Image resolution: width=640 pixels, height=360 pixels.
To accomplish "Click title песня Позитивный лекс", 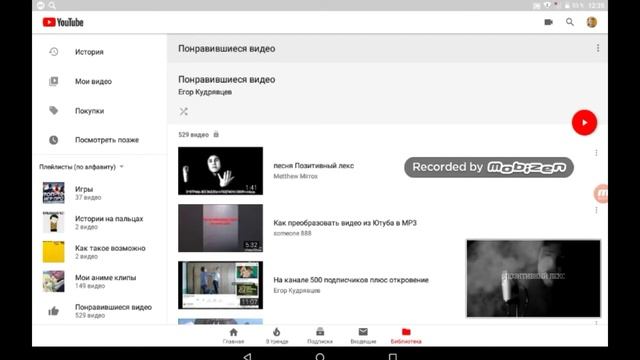I will pos(313,165).
